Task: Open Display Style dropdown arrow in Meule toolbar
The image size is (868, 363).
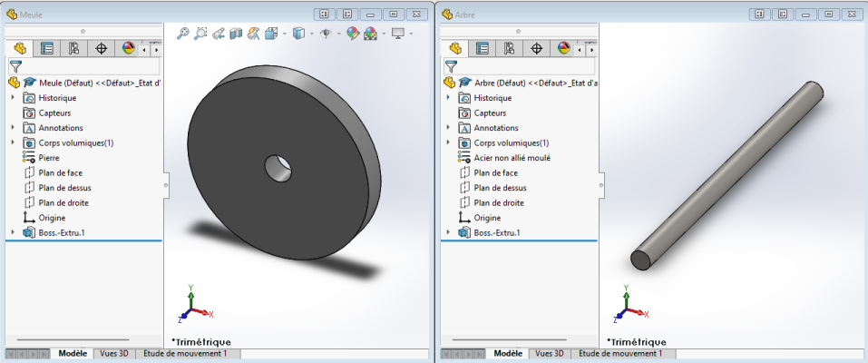Action: pos(312,34)
